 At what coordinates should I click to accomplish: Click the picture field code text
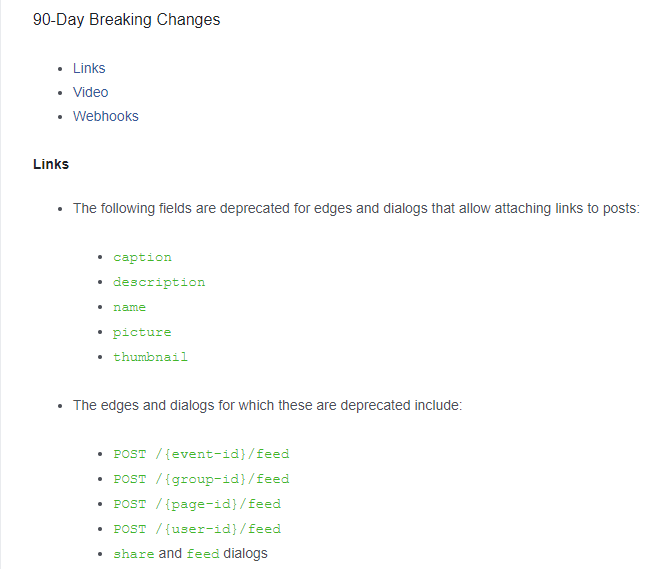click(142, 332)
